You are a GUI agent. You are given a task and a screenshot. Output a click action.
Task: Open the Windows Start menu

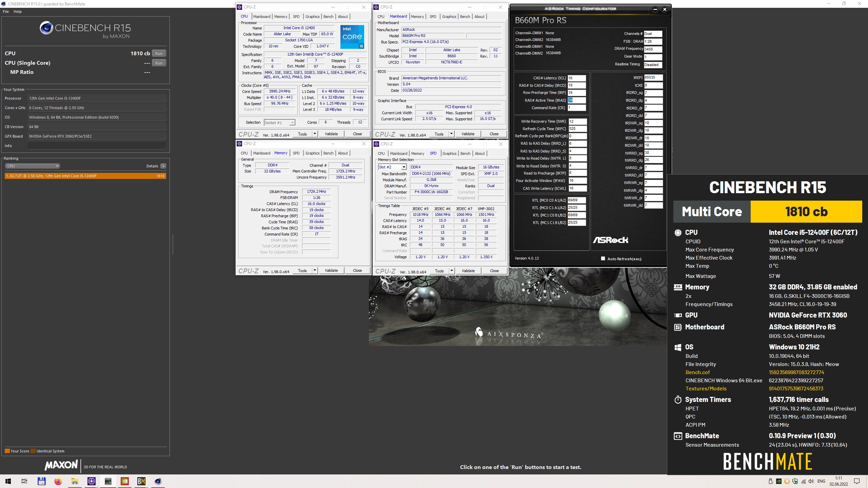point(8,481)
